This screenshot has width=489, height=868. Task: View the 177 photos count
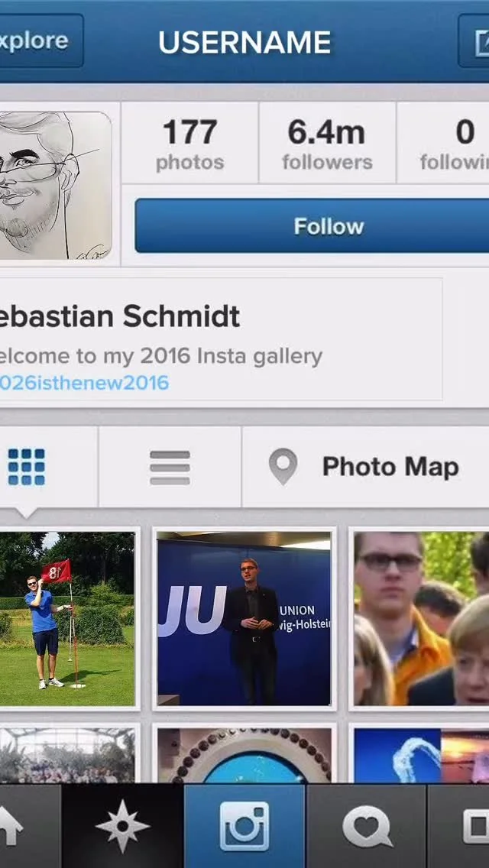click(x=190, y=144)
